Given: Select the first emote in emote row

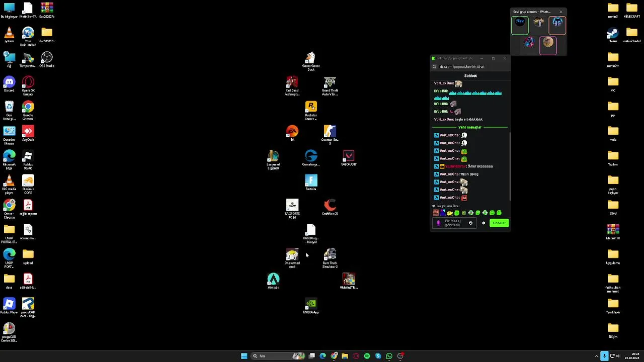Looking at the screenshot, I should pyautogui.click(x=436, y=213).
